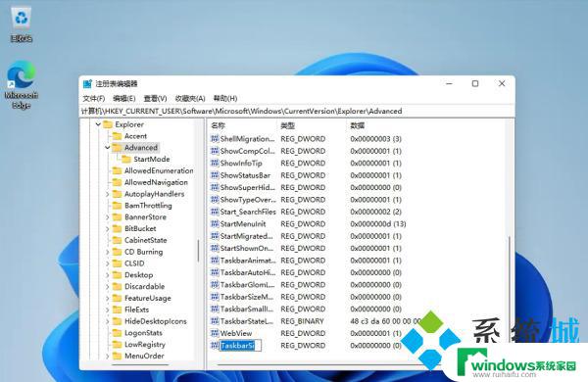Expand the Discardable key
The image size is (588, 382).
tap(108, 287)
